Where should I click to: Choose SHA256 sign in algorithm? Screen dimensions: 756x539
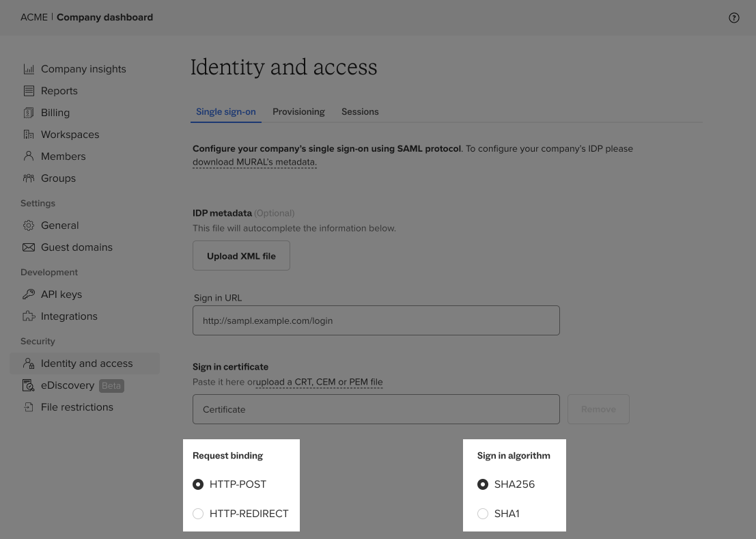point(483,484)
